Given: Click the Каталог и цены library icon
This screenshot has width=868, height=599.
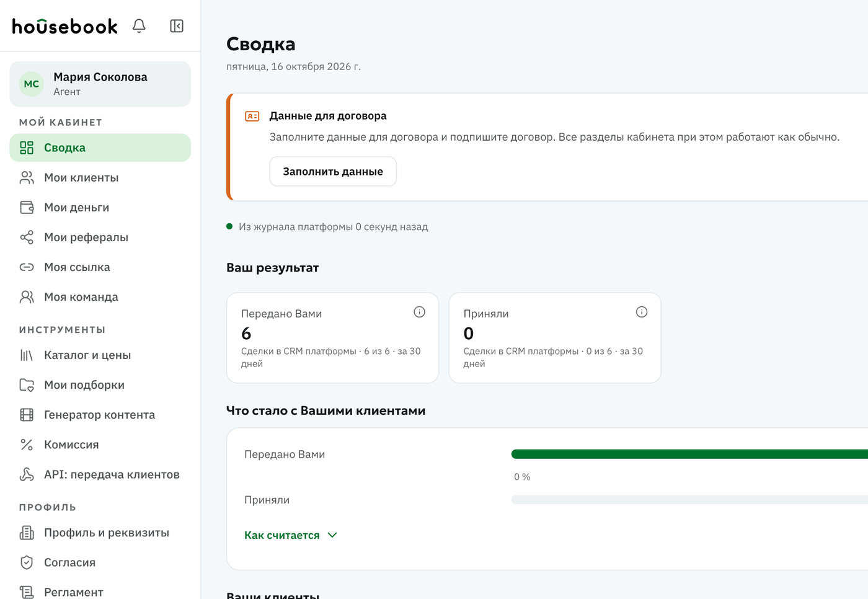Looking at the screenshot, I should (27, 355).
